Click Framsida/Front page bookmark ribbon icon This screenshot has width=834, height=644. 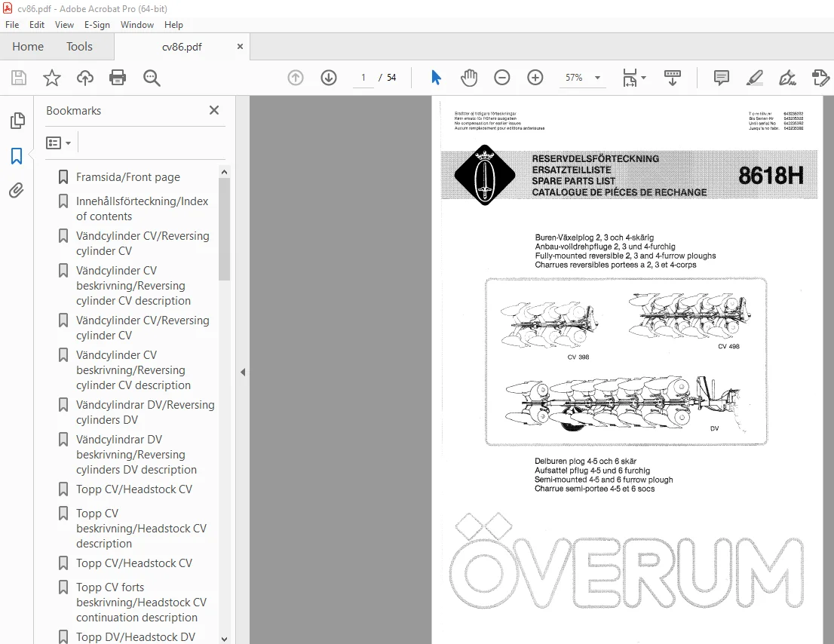coord(63,177)
